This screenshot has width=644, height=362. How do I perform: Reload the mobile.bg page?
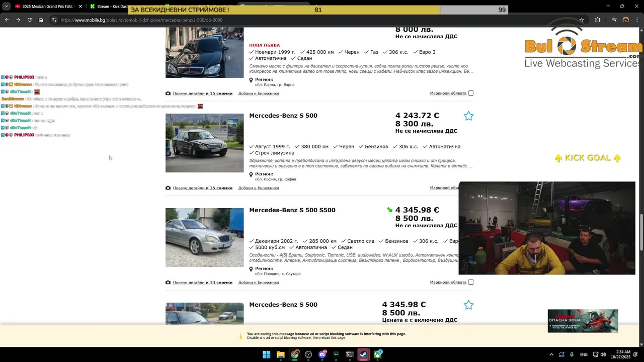point(29,20)
